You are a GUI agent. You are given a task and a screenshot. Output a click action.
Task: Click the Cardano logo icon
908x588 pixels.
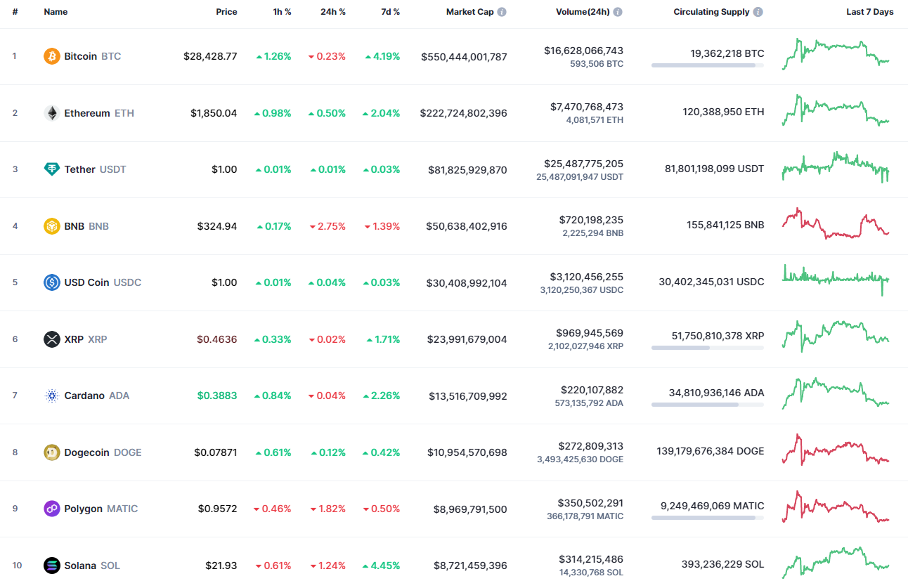51,396
